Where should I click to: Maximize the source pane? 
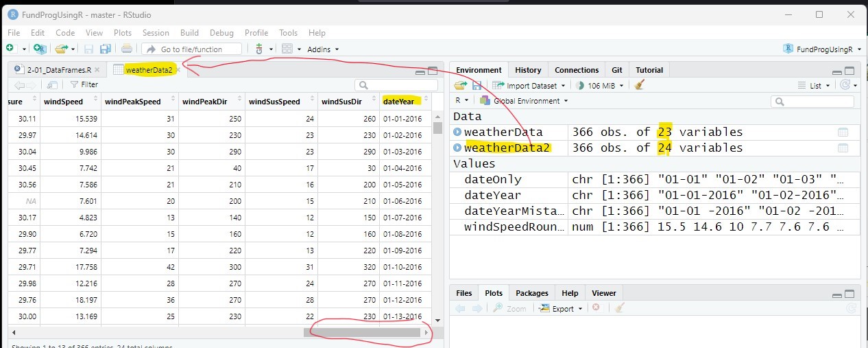click(x=433, y=70)
